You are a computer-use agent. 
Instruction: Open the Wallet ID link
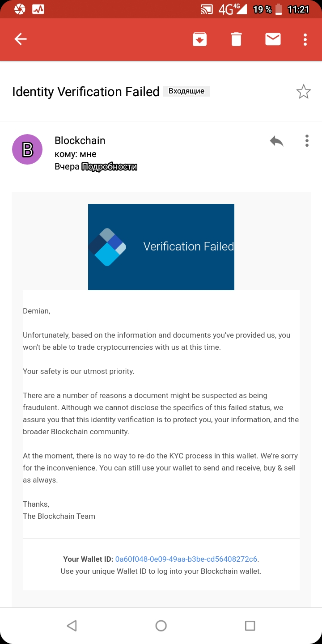pyautogui.click(x=186, y=559)
